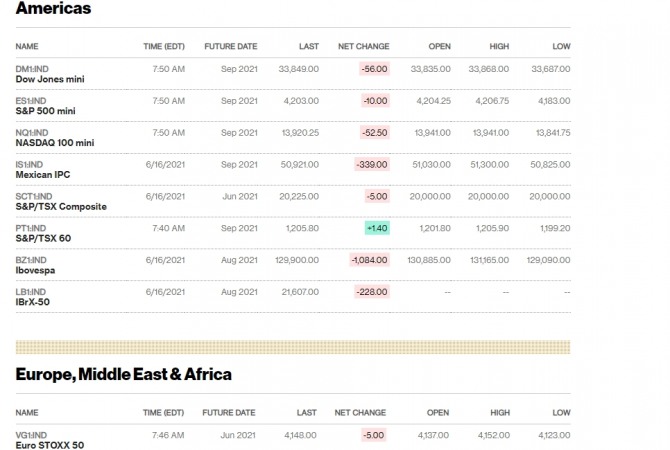Open the S&P/TSX 60 link
The width and height of the screenshot is (670, 450).
pyautogui.click(x=45, y=238)
